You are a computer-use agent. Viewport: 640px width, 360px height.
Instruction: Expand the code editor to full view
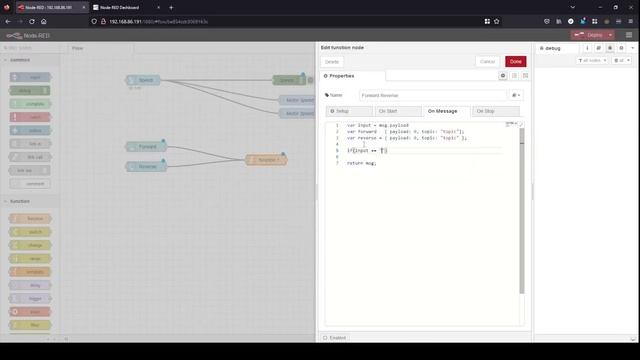(521, 124)
